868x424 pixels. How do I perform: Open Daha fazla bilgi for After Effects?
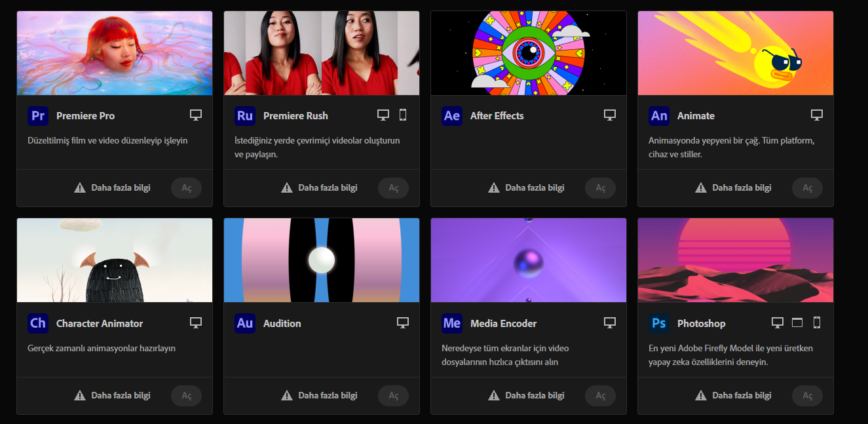click(535, 188)
